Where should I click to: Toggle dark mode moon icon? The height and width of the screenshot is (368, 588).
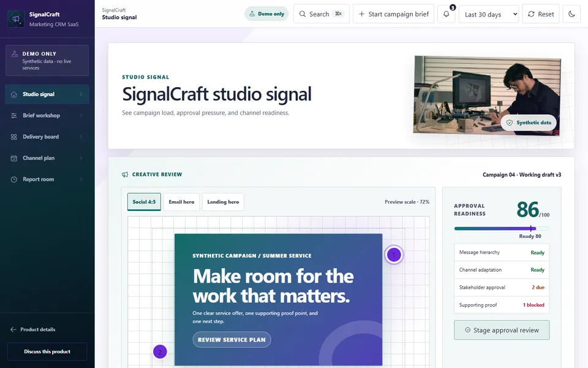(571, 14)
